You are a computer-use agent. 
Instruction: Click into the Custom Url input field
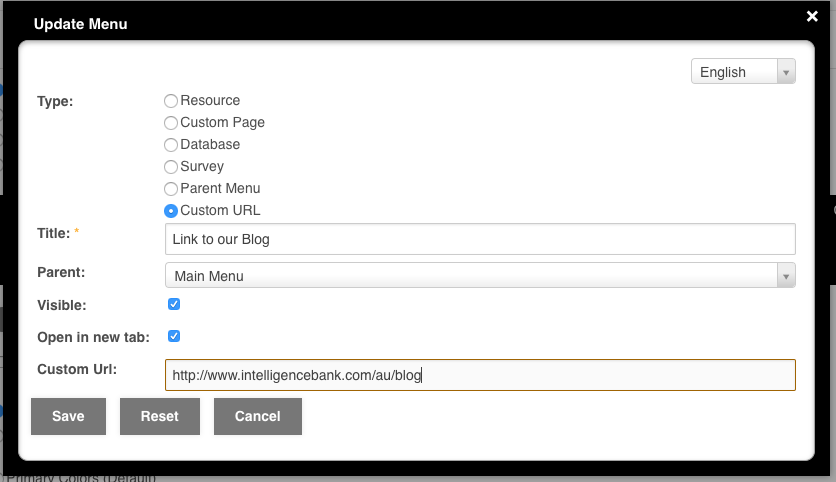[479, 375]
